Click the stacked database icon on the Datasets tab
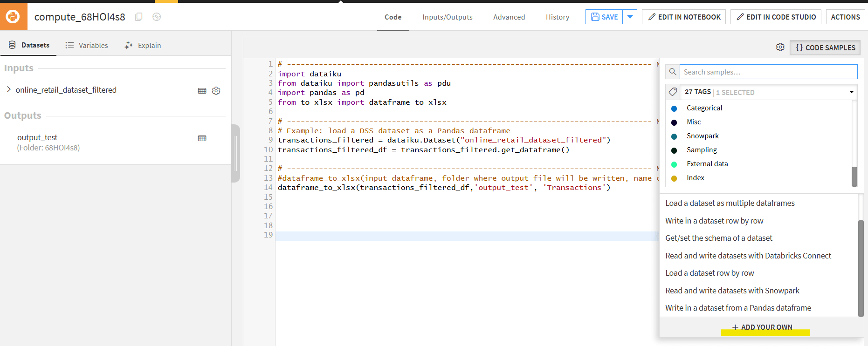 13,45
